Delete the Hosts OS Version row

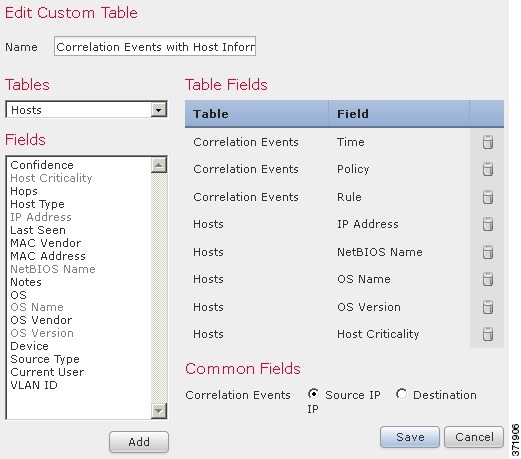coord(488,307)
